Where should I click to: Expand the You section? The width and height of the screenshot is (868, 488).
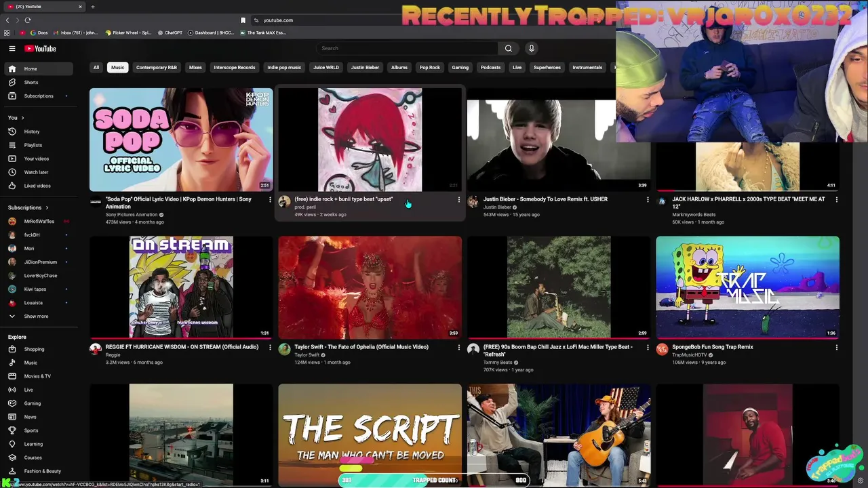tap(16, 118)
